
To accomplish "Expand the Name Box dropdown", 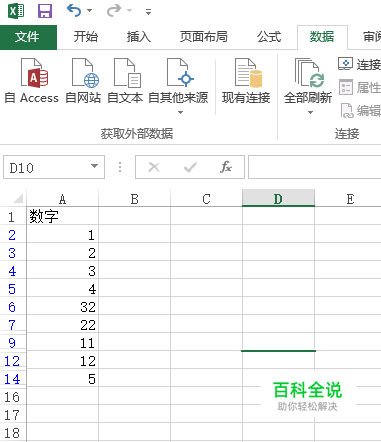I will 95,166.
